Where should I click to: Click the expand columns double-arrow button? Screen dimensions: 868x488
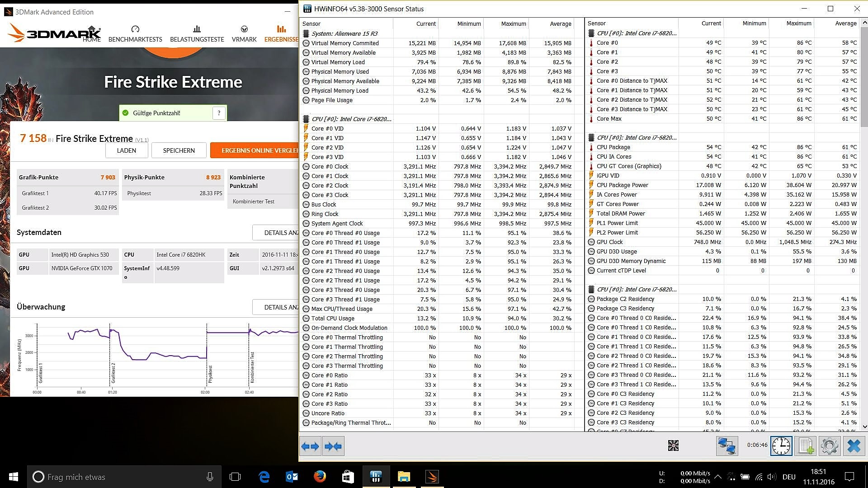(x=311, y=446)
